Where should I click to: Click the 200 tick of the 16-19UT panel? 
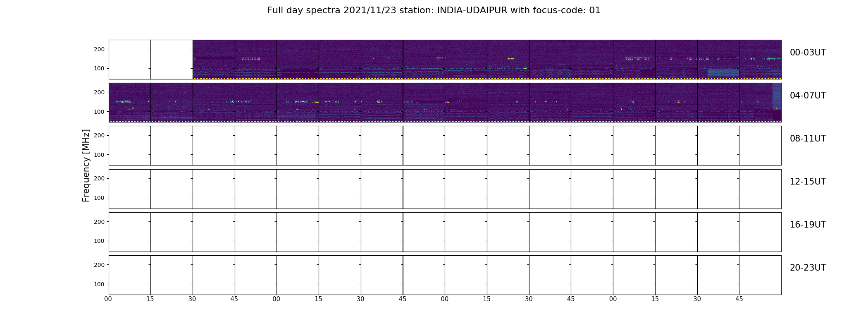[99, 222]
